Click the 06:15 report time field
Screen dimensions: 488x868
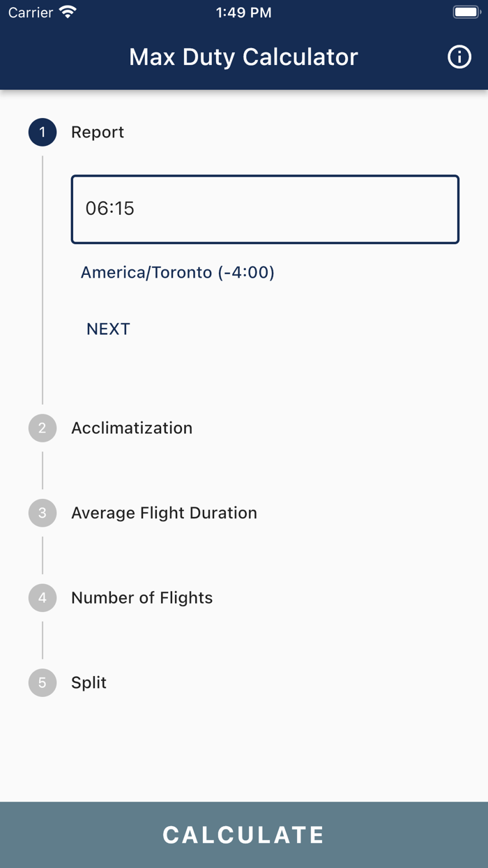[265, 209]
